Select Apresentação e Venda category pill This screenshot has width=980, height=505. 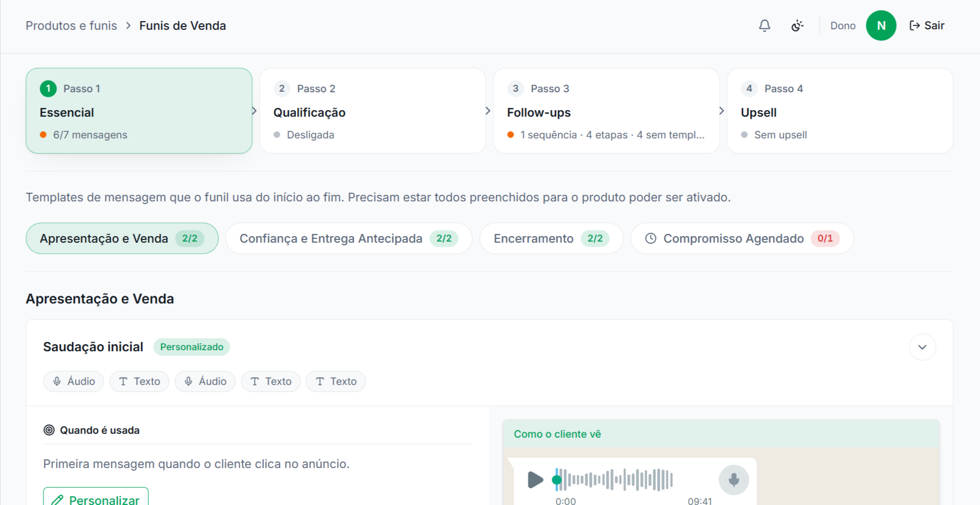(122, 238)
